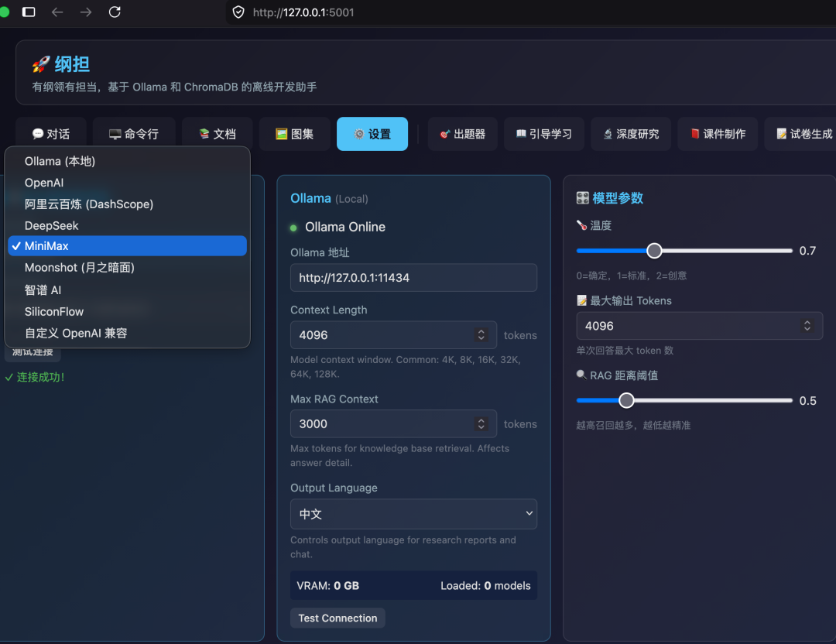
Task: Click the 连接成功! status message
Action: (35, 378)
